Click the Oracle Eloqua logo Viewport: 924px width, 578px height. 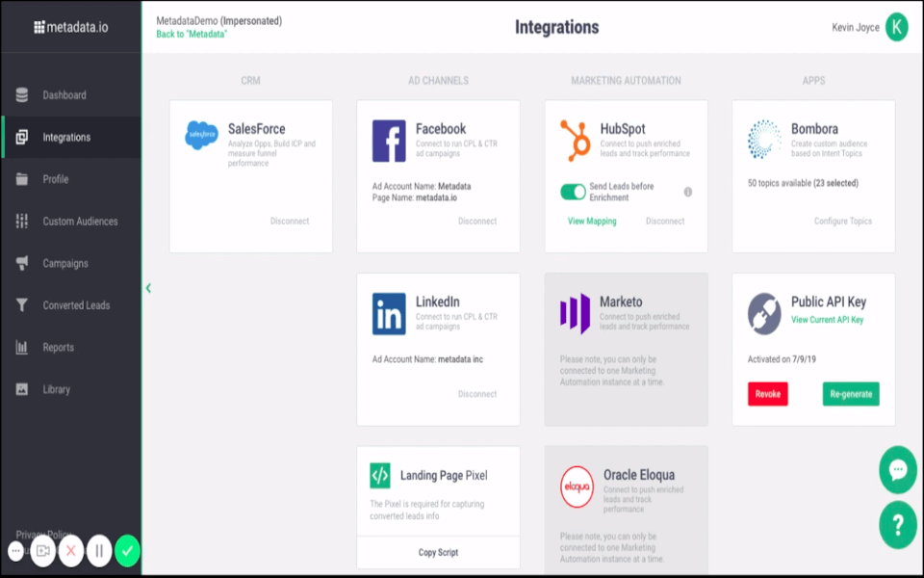[x=577, y=486]
